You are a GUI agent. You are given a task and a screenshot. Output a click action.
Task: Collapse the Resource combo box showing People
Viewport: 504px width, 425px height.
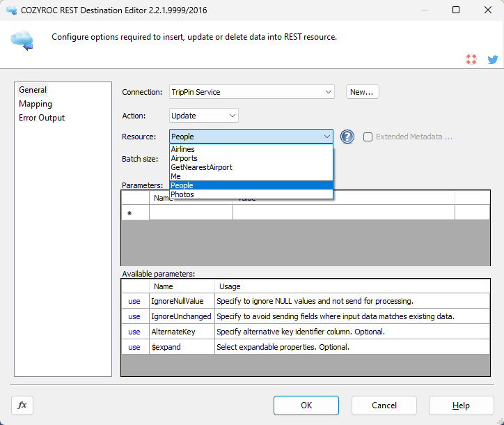(x=251, y=137)
